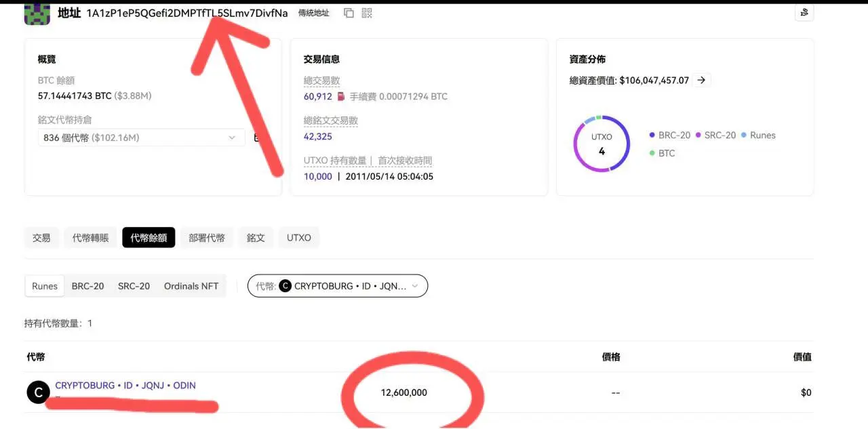The width and height of the screenshot is (868, 429).
Task: Click the BRC-20 legend entry
Action: click(669, 135)
